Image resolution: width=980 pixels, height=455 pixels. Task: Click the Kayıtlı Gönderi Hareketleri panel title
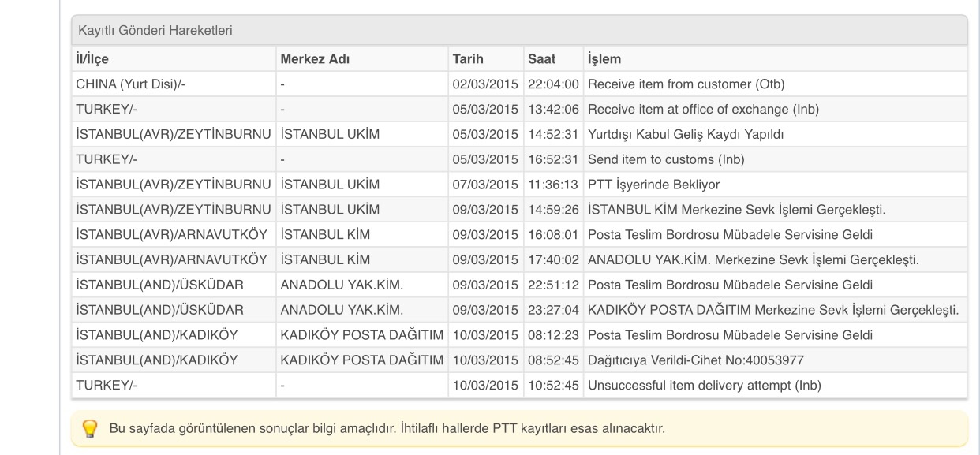pyautogui.click(x=155, y=31)
